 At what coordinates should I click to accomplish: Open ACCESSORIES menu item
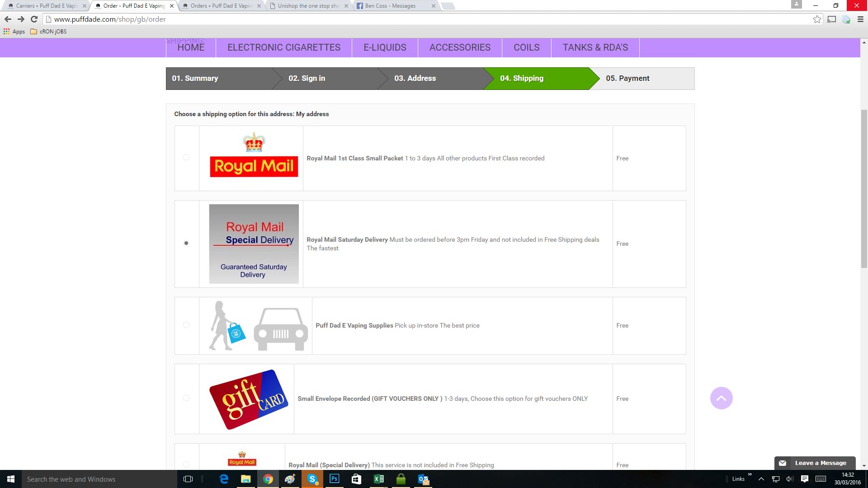coord(460,47)
